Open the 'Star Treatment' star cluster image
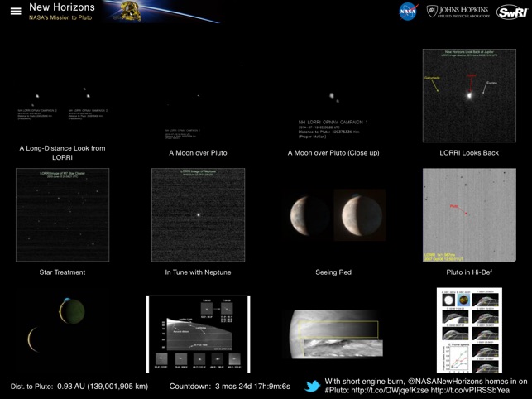 [62, 215]
